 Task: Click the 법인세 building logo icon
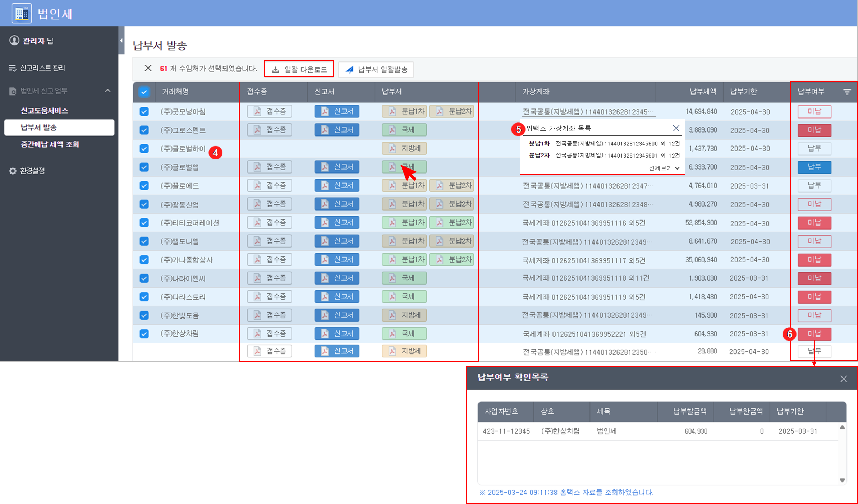[x=22, y=14]
